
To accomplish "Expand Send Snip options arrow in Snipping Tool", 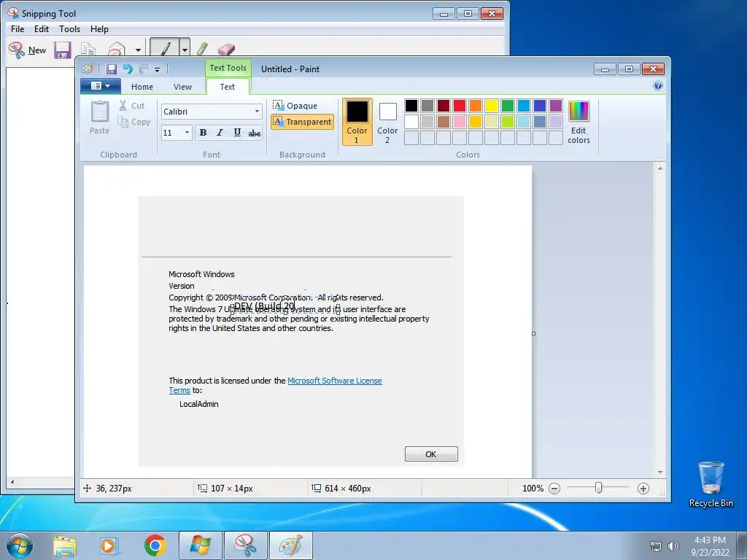I will 138,50.
